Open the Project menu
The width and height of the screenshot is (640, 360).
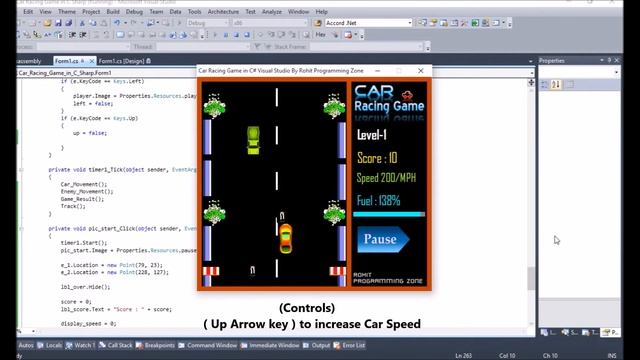[x=91, y=11]
